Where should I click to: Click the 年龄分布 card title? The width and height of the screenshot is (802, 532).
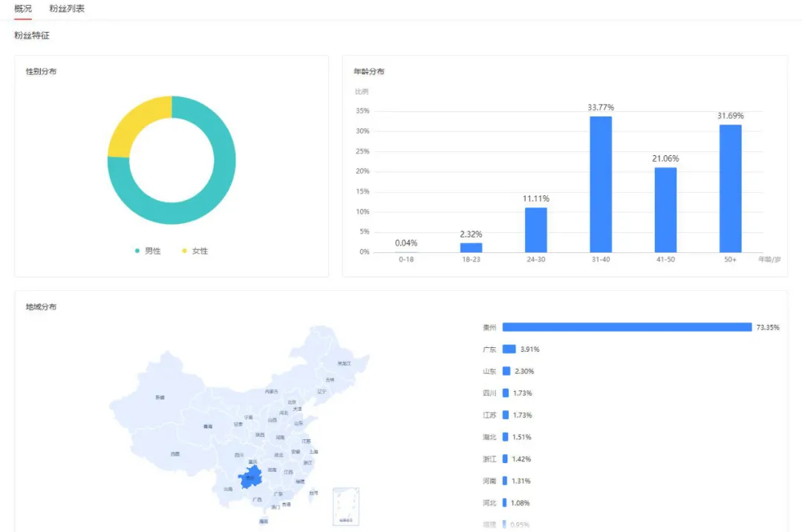(369, 71)
